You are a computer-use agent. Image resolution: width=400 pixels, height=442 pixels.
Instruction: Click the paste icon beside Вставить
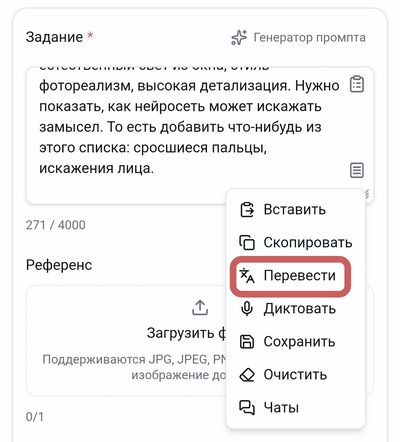(247, 210)
